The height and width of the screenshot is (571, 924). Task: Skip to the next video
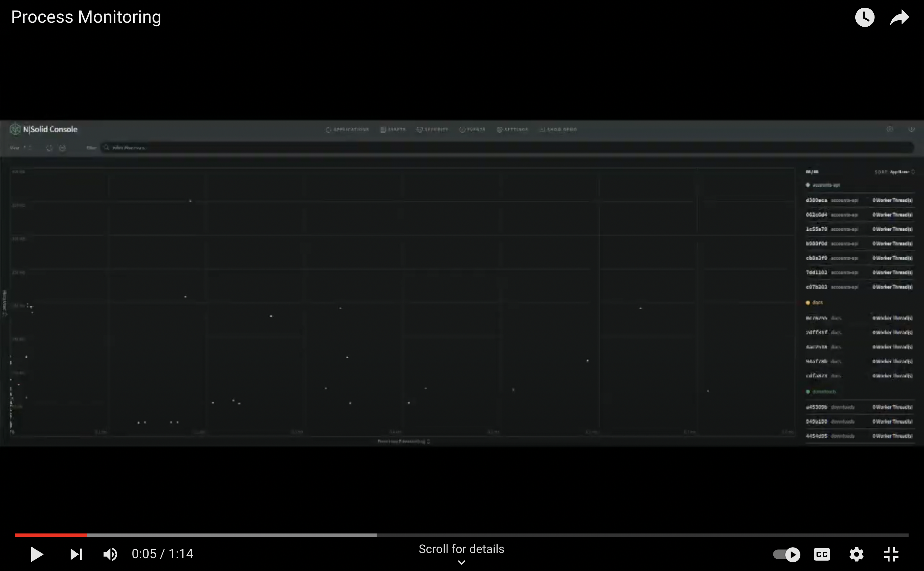tap(76, 554)
